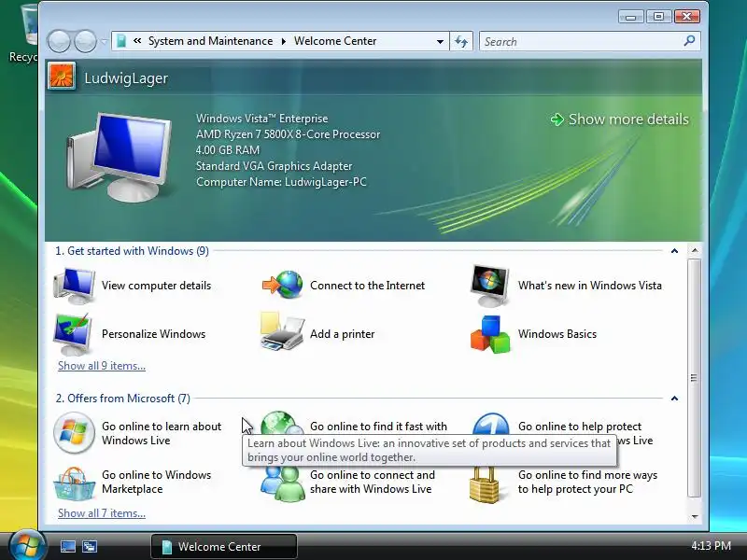This screenshot has height=560, width=747.
Task: Click the large computer image in header
Action: tap(120, 157)
